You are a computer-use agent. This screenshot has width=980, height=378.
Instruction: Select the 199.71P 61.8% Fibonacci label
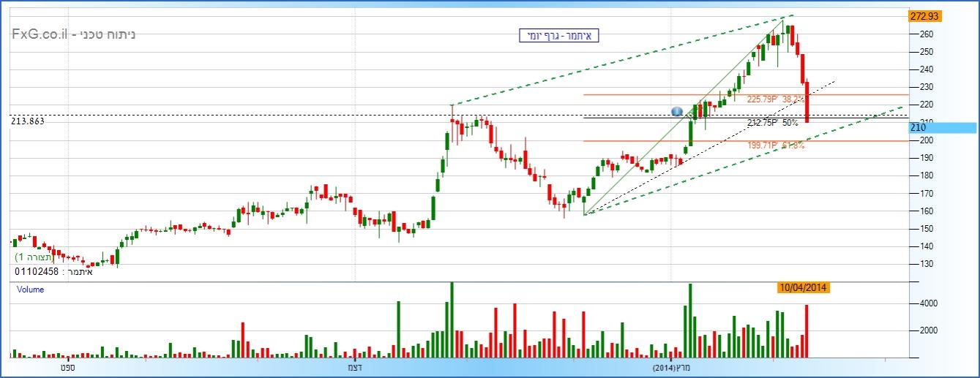click(x=776, y=145)
